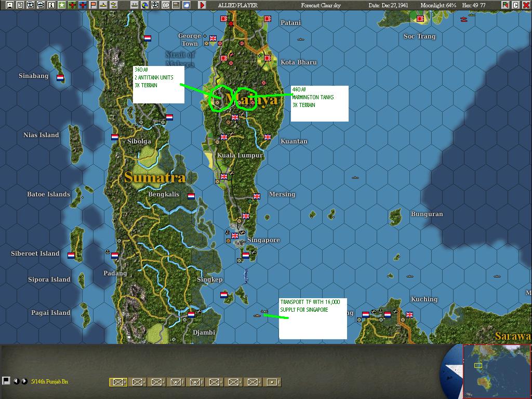Click the green star toolbar icon
The image size is (532, 399).
click(x=61, y=5)
